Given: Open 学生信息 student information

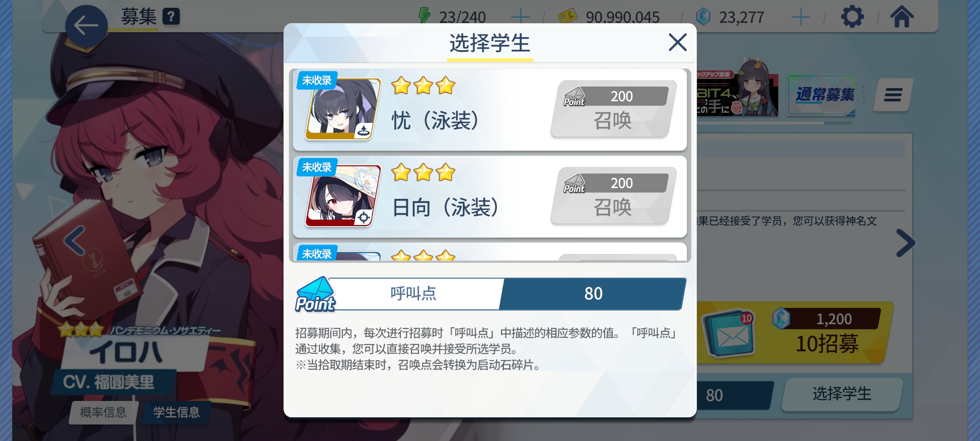Looking at the screenshot, I should click(176, 412).
